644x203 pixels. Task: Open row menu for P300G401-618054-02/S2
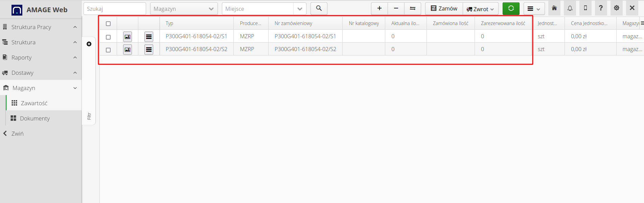coord(149,49)
